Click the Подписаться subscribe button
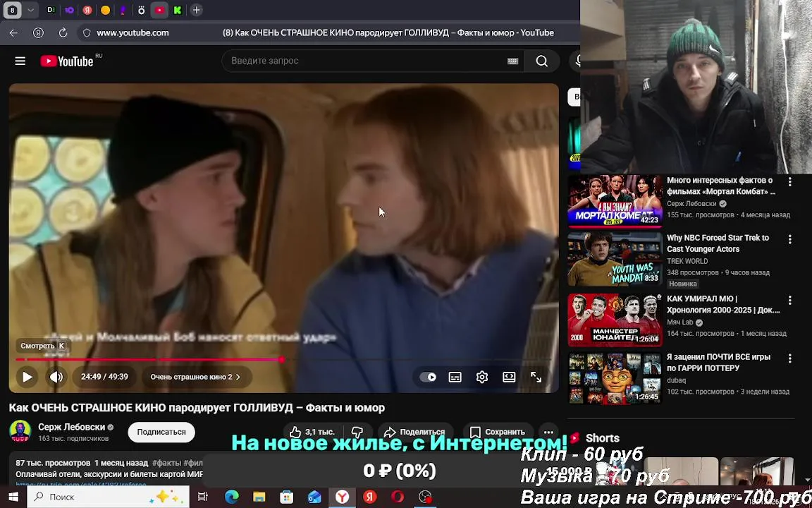Viewport: 812px width, 508px height. 161,432
